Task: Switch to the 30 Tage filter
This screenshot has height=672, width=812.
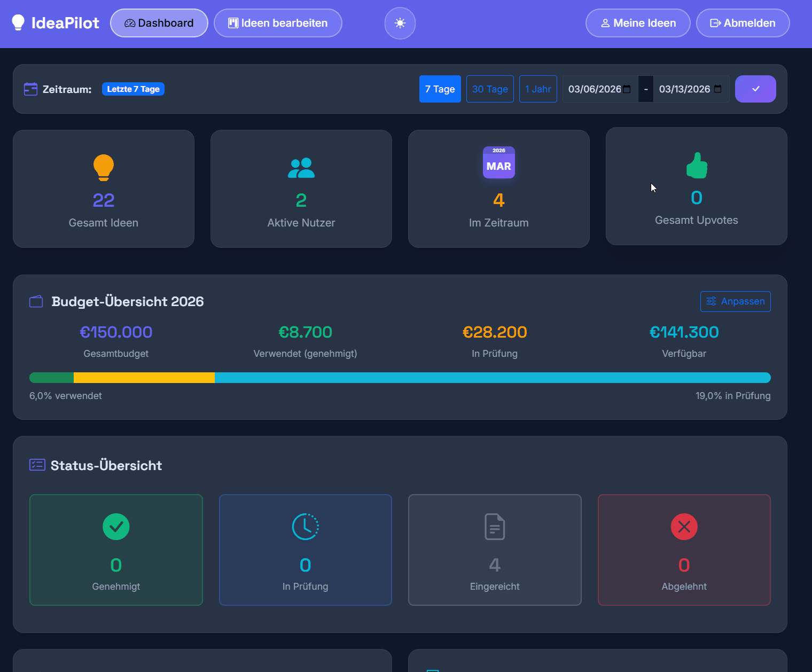Action: tap(489, 89)
